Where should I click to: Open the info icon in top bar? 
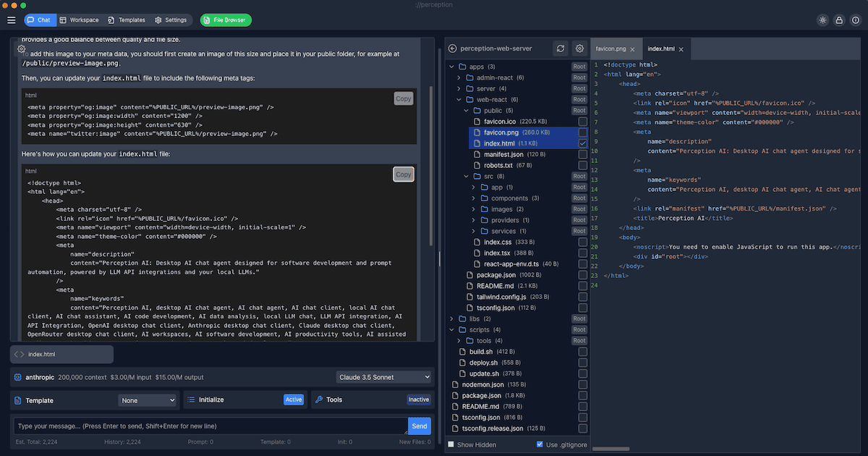coord(856,20)
